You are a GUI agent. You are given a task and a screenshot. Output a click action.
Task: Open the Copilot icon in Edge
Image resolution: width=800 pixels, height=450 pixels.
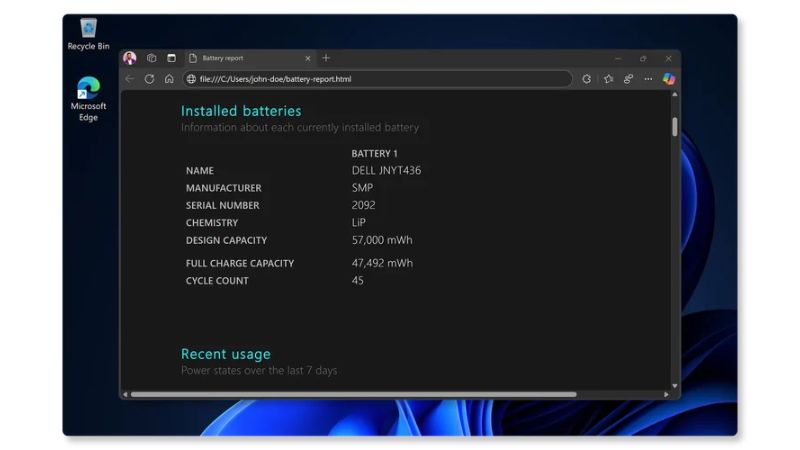click(x=669, y=79)
